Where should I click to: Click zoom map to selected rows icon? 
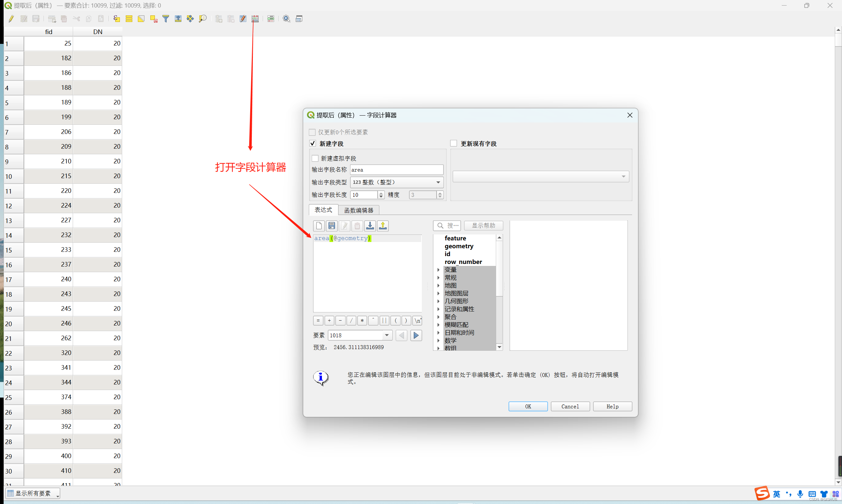tap(203, 19)
